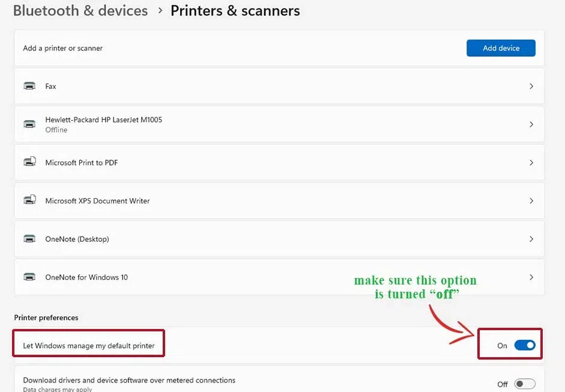Expand the Microsoft XPS Document Writer chevron
565x392 pixels.
pyautogui.click(x=531, y=201)
